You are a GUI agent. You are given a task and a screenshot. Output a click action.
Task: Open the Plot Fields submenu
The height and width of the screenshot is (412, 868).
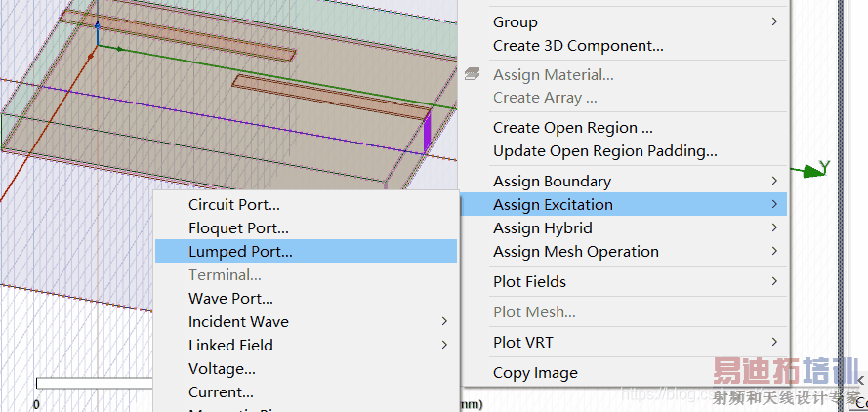pos(625,282)
